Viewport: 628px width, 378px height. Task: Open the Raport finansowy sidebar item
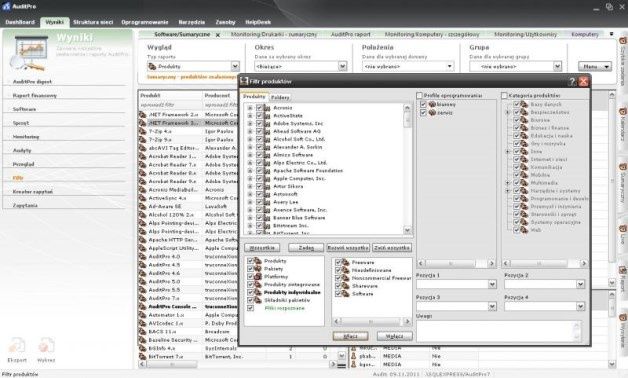pos(35,96)
